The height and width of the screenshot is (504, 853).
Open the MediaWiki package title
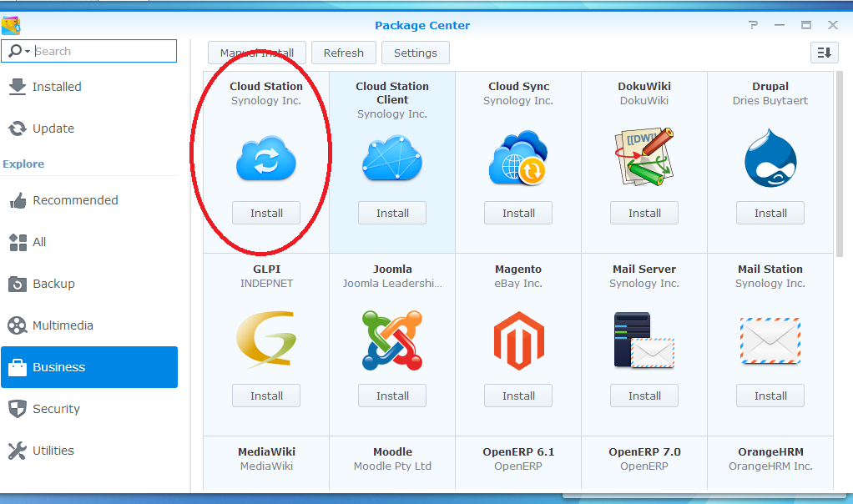[266, 451]
